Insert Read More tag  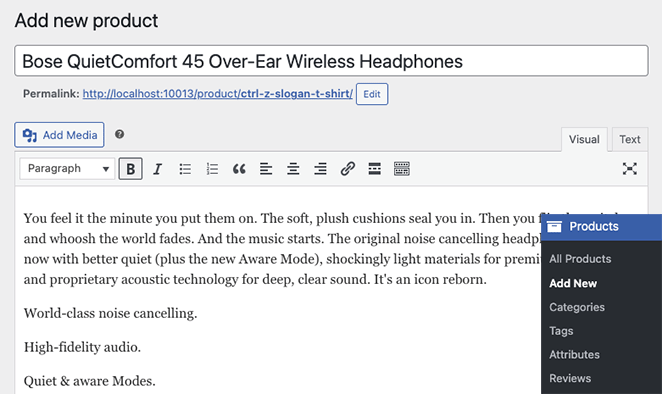click(x=374, y=169)
